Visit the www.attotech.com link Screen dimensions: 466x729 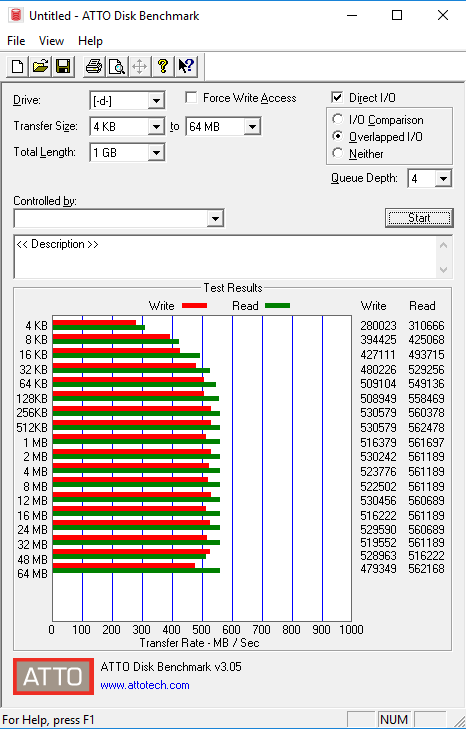pos(145,685)
